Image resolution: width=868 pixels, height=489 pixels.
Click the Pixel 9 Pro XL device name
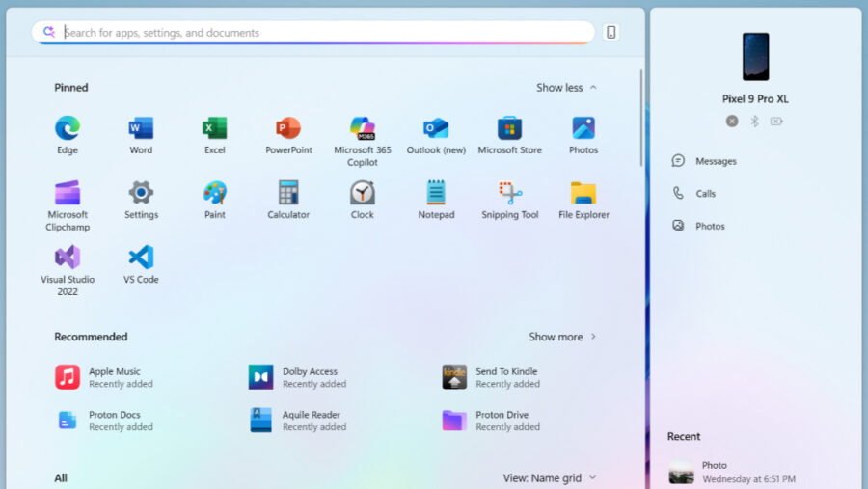pyautogui.click(x=755, y=99)
